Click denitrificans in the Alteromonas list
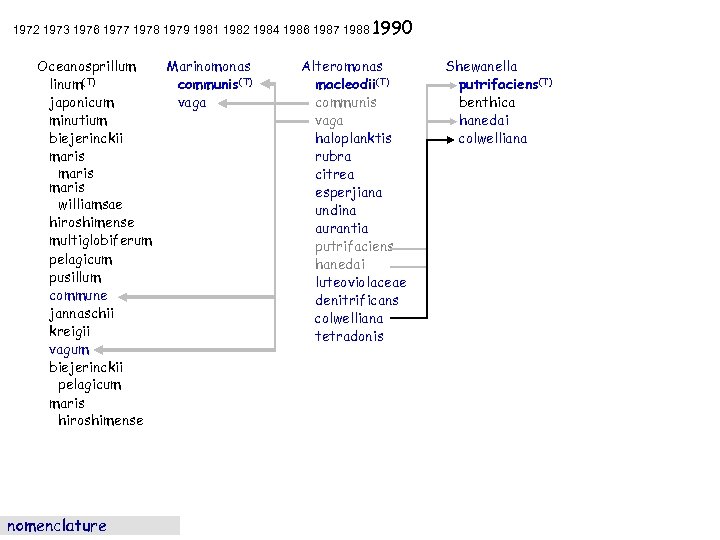720x540 pixels. [356, 300]
